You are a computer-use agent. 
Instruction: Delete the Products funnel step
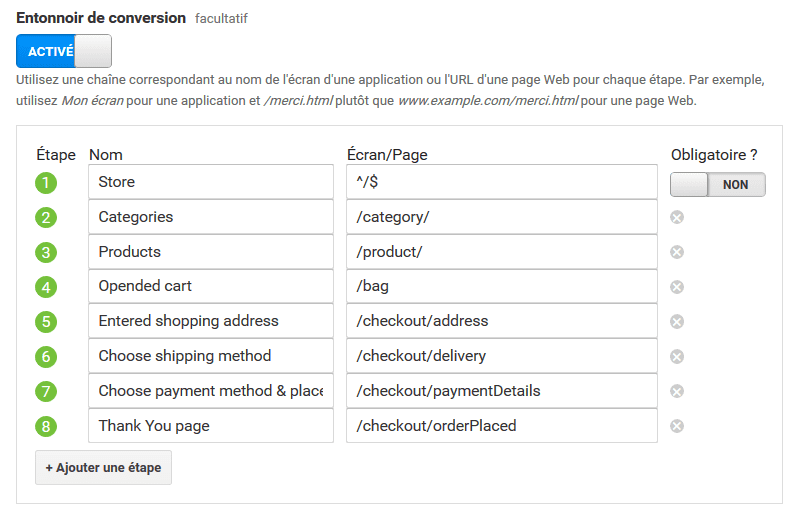click(677, 252)
